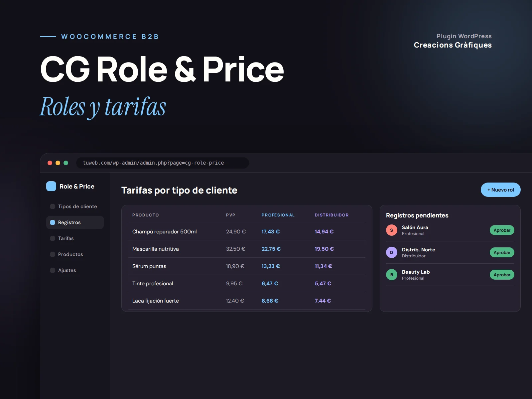This screenshot has height=399, width=532.
Task: Select Registros in the sidebar
Action: pos(75,222)
